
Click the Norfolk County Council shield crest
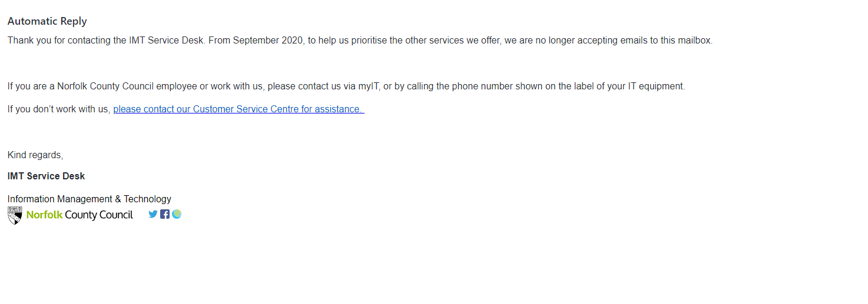[x=15, y=215]
